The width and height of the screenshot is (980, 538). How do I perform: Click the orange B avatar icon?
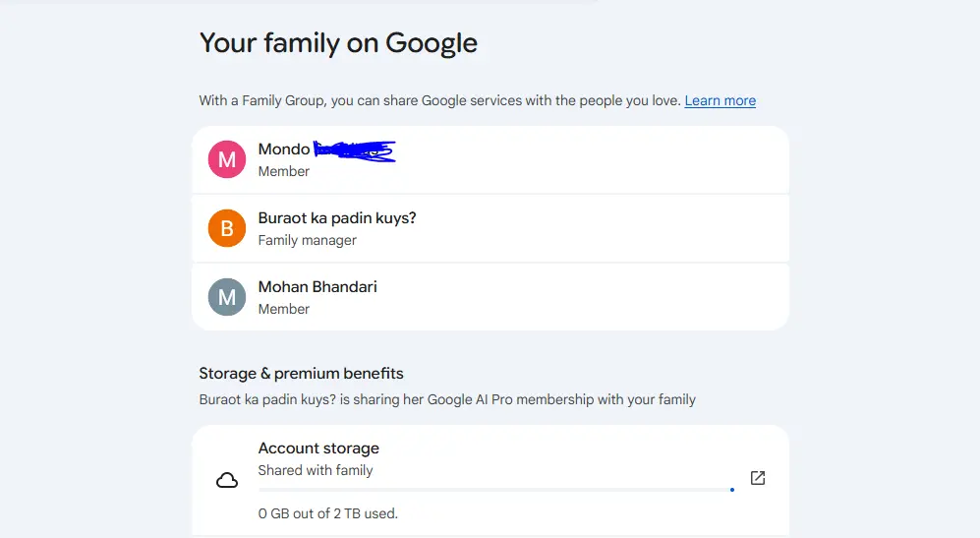227,228
